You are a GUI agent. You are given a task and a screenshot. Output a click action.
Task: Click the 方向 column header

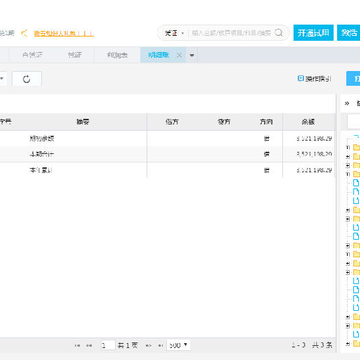266,122
